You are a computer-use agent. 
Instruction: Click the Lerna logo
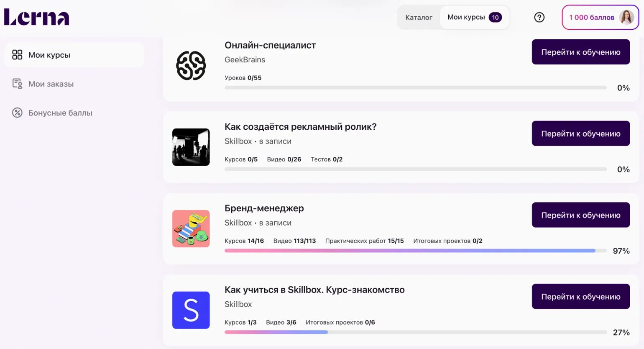(37, 17)
